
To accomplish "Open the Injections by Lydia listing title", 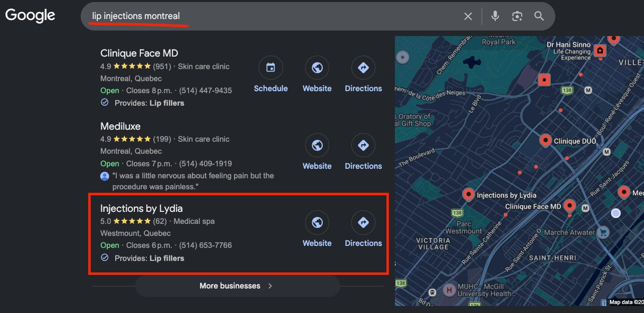I will tap(141, 208).
